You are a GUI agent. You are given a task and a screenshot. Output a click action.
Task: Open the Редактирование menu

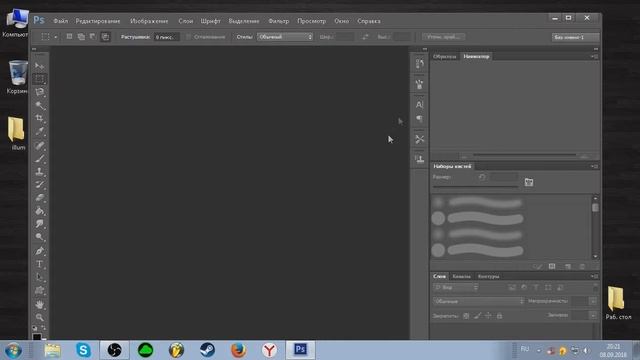pos(98,21)
